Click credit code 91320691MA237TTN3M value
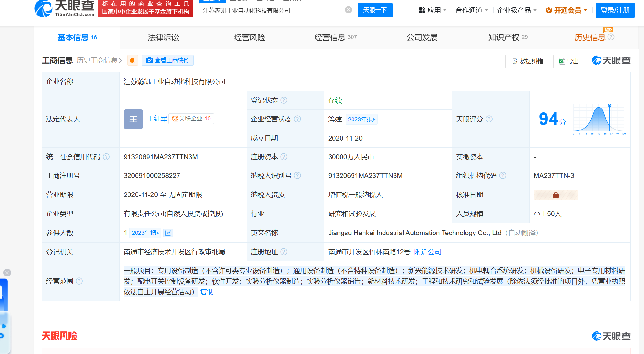This screenshot has height=354, width=644. [160, 157]
